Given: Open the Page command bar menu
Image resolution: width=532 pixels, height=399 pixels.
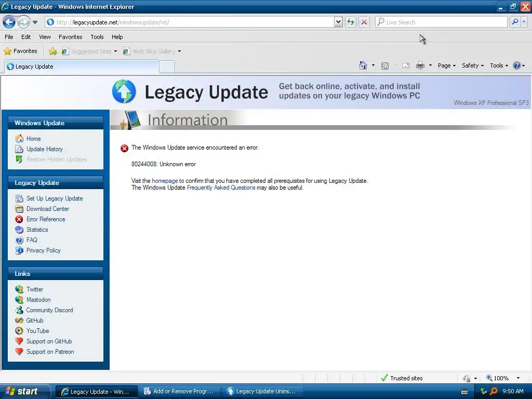Looking at the screenshot, I should pos(446,65).
